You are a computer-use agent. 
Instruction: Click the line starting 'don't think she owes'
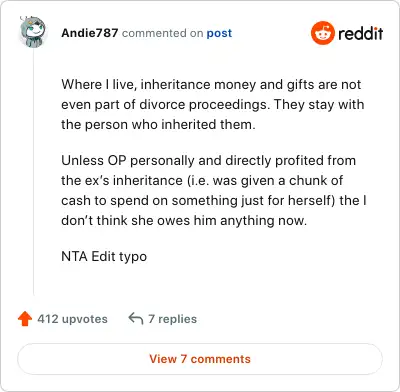click(x=184, y=221)
